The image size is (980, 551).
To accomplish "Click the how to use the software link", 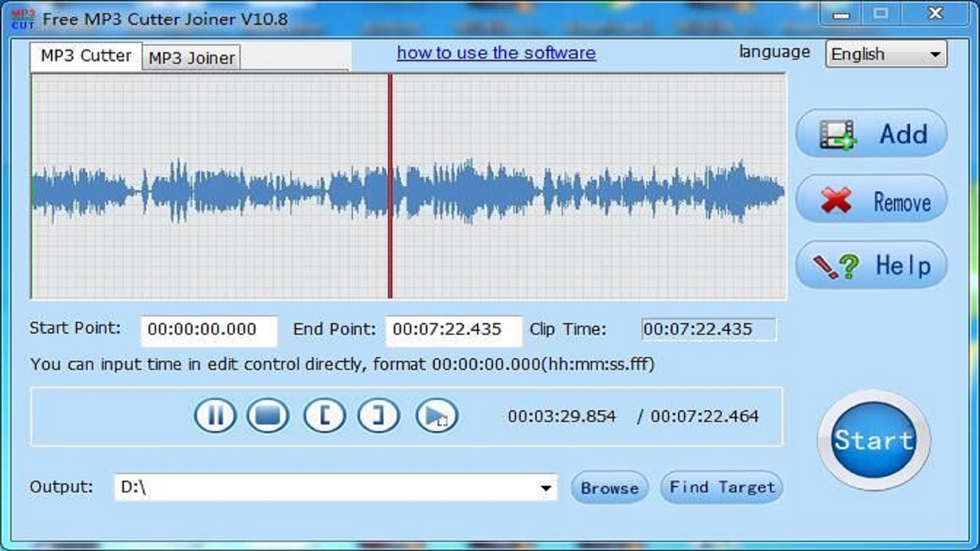I will tap(496, 52).
